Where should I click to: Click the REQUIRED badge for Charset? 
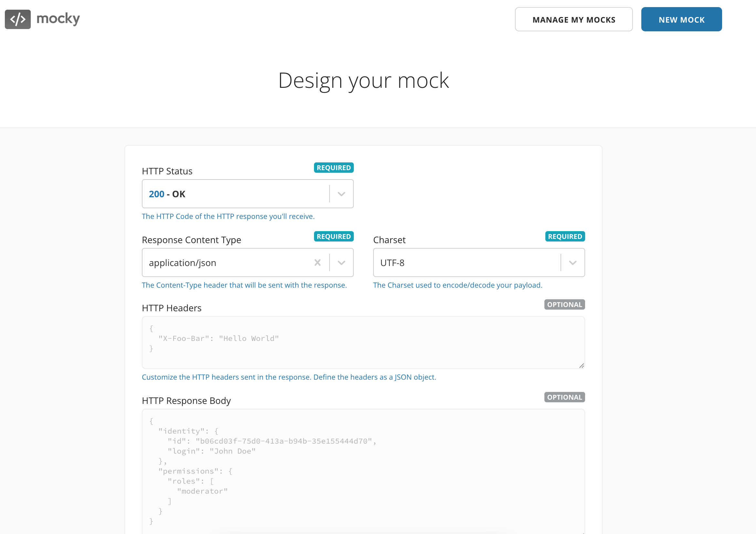(565, 236)
